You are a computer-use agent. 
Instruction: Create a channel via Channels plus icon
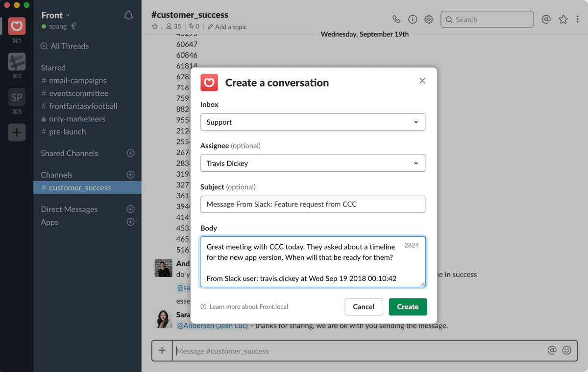pyautogui.click(x=131, y=175)
